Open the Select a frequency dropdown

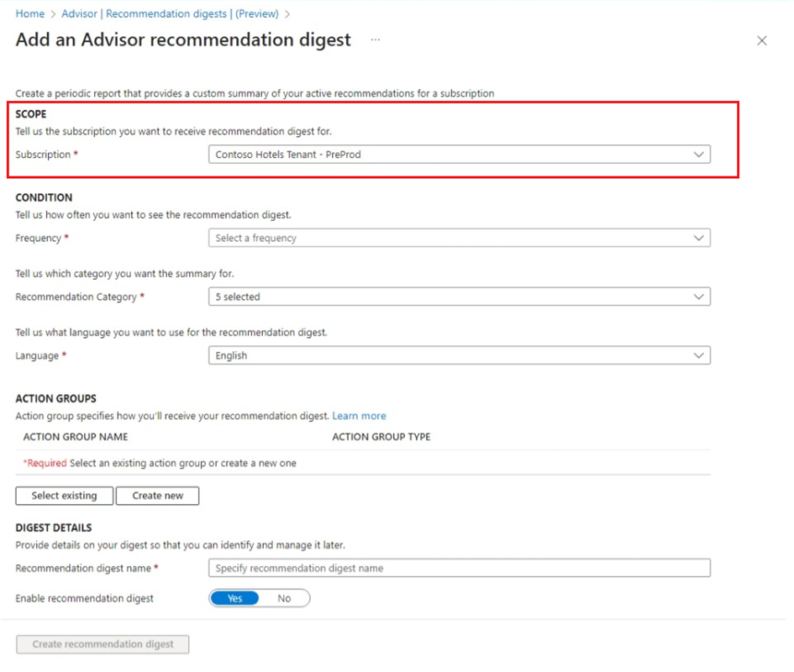[460, 238]
